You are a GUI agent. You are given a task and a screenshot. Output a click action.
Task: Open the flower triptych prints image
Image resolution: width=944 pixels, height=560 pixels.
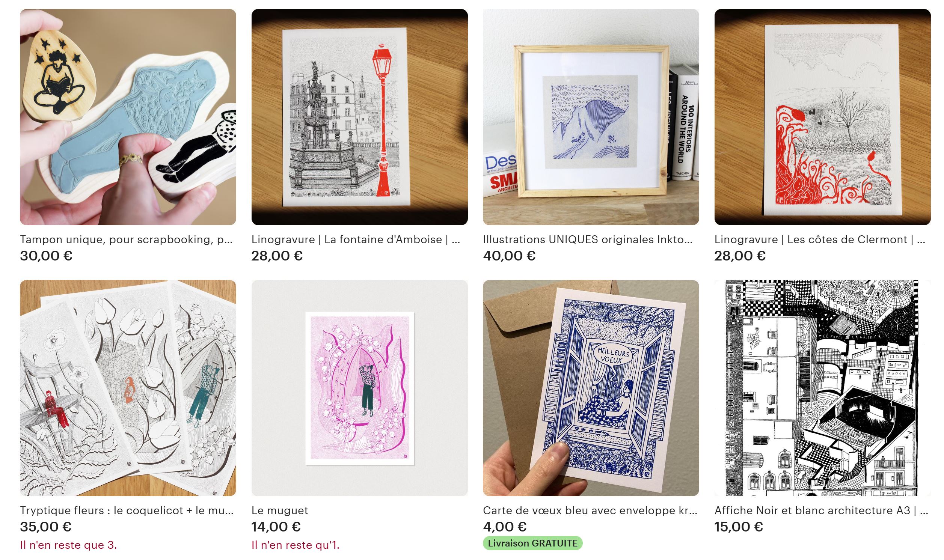click(128, 388)
